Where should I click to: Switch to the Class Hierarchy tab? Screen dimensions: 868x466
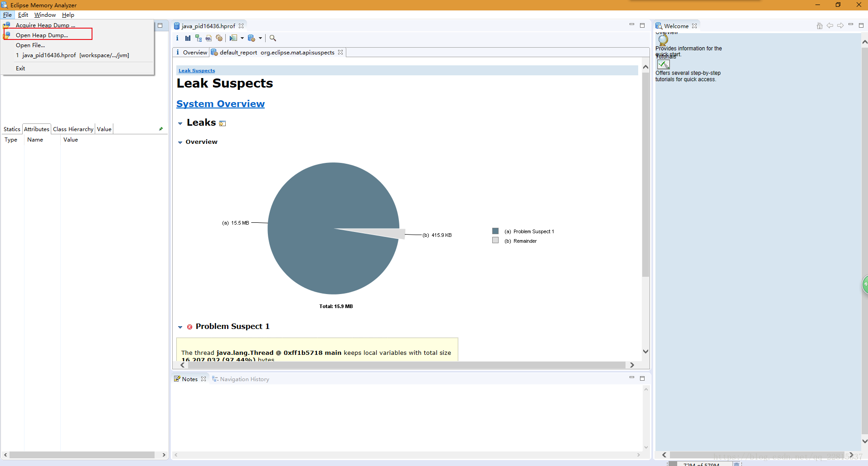coord(73,129)
